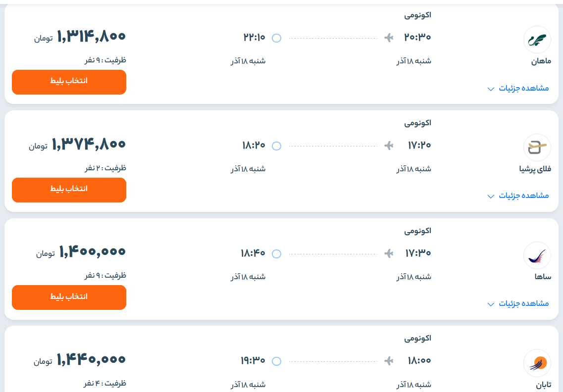This screenshot has height=392, width=563.
Task: Expand مشاهده جزئیات for the FlyPersia flight
Action: pyautogui.click(x=518, y=196)
